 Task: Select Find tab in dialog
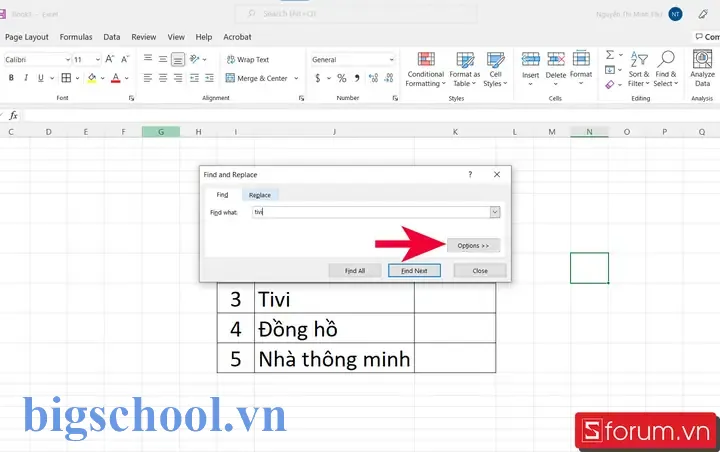point(222,195)
